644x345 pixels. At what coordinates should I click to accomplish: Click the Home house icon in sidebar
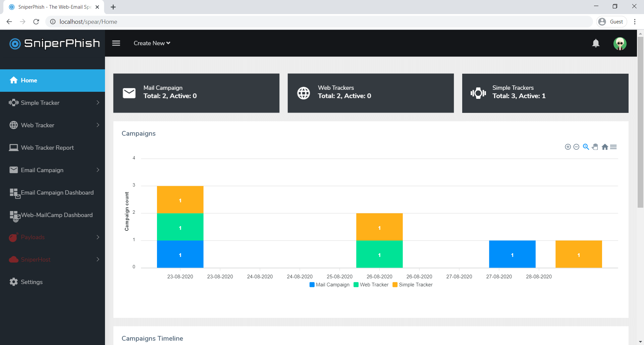(14, 80)
